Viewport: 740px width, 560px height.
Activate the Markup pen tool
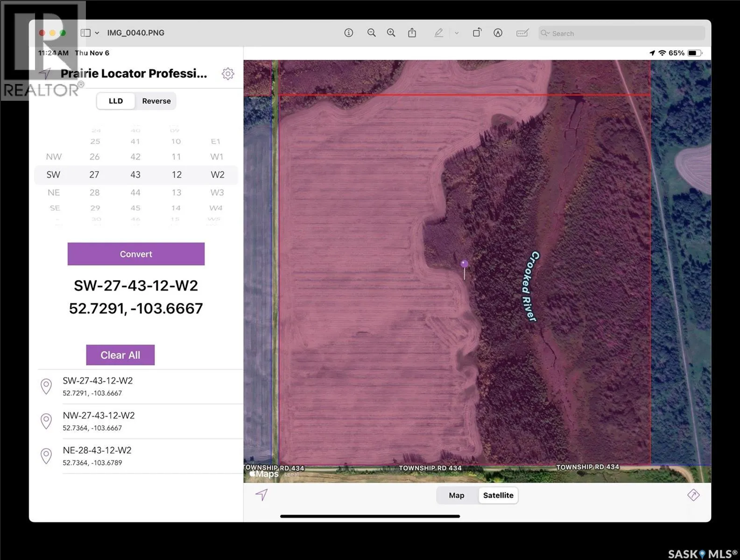click(x=438, y=33)
